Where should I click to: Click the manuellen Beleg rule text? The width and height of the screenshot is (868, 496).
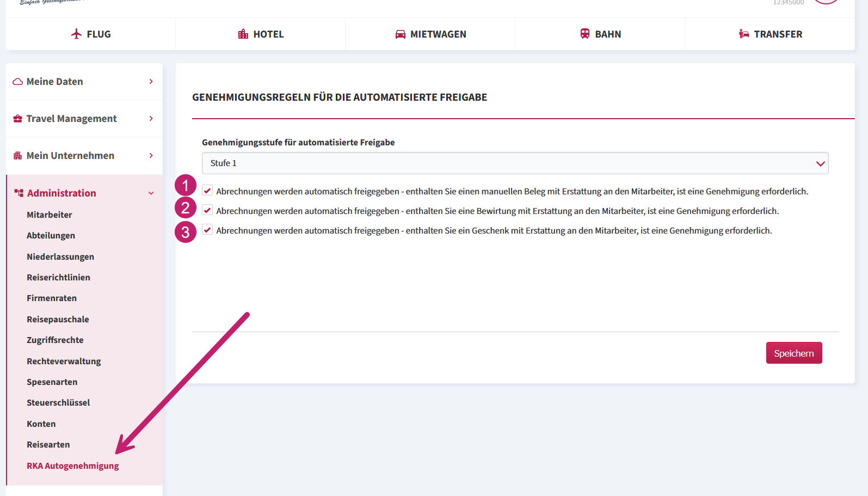point(512,191)
